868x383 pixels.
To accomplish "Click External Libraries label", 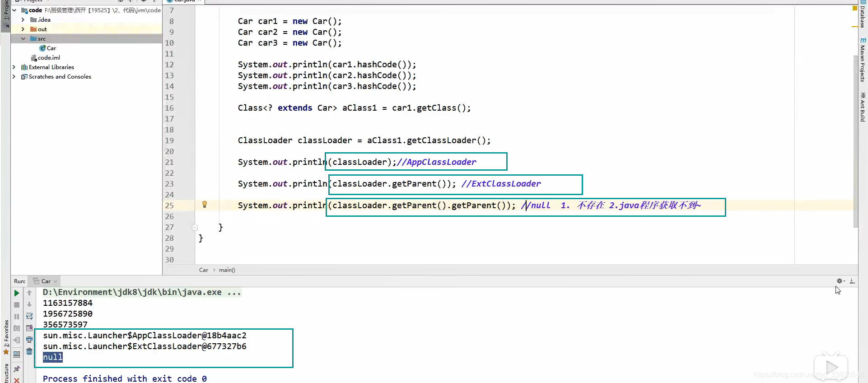I will point(51,67).
